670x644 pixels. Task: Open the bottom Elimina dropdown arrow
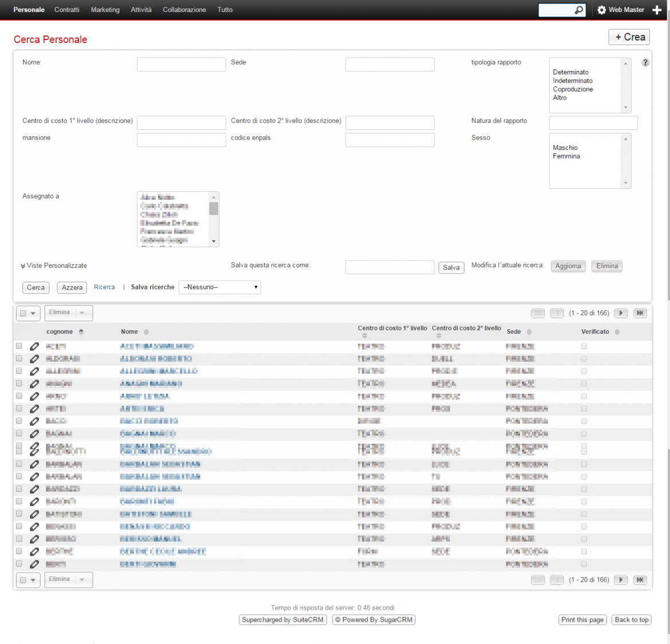(82, 579)
